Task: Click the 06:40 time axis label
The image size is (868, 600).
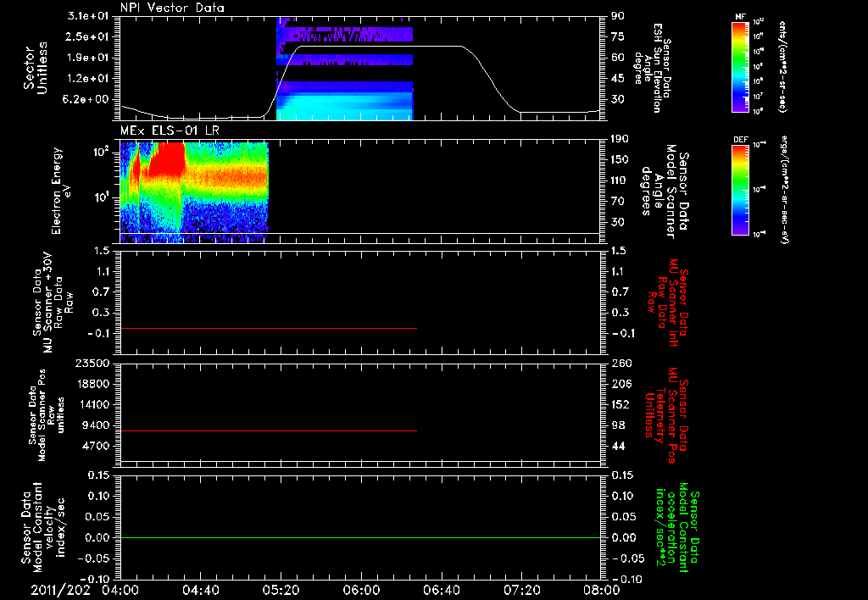Action: tap(441, 590)
